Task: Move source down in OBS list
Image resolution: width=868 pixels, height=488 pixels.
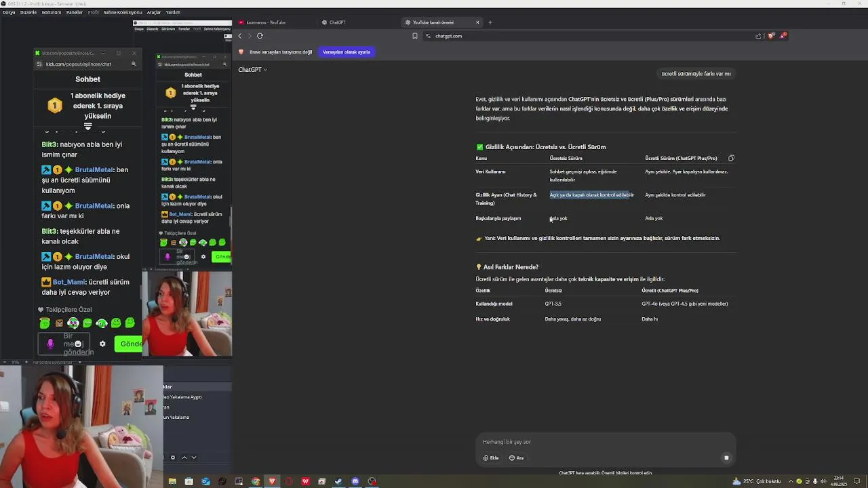Action: pyautogui.click(x=193, y=457)
